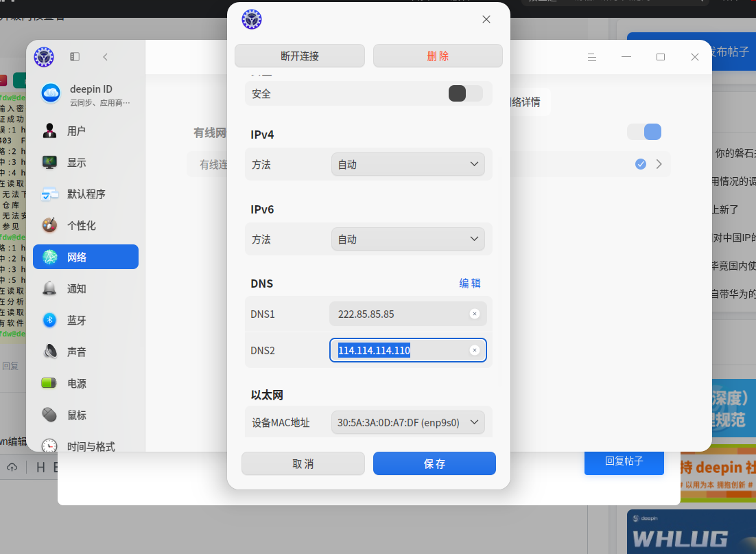
Task: Open 通知 notification settings
Action: [x=86, y=288]
